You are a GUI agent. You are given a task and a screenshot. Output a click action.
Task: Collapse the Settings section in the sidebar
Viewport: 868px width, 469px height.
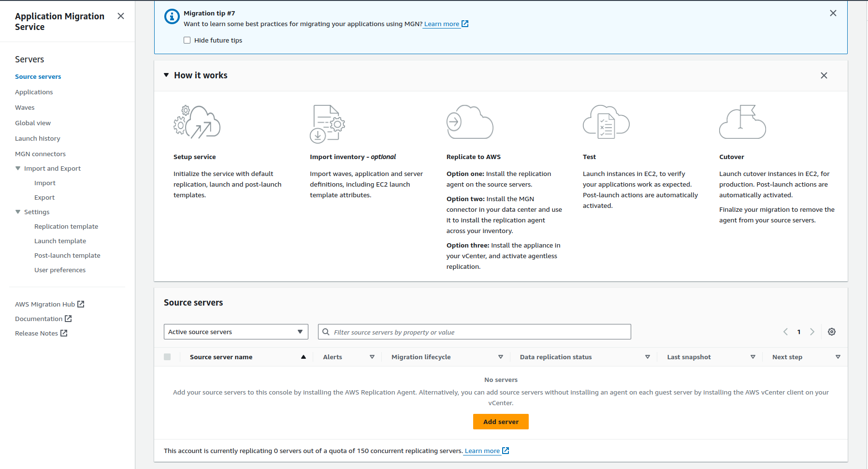17,212
